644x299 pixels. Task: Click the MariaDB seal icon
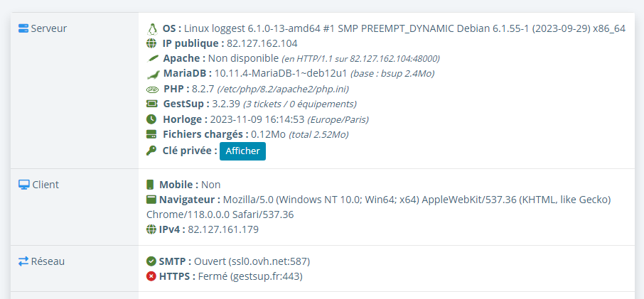click(x=152, y=74)
